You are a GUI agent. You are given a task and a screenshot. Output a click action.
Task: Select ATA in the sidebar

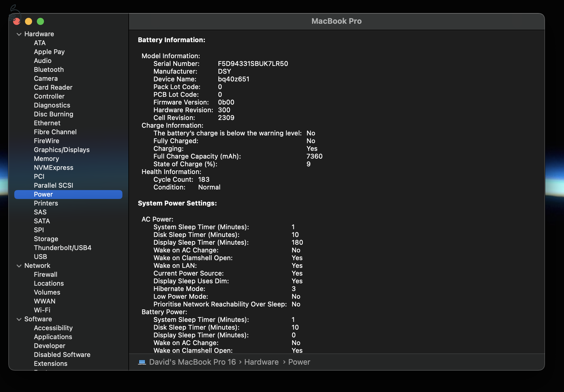pyautogui.click(x=40, y=43)
